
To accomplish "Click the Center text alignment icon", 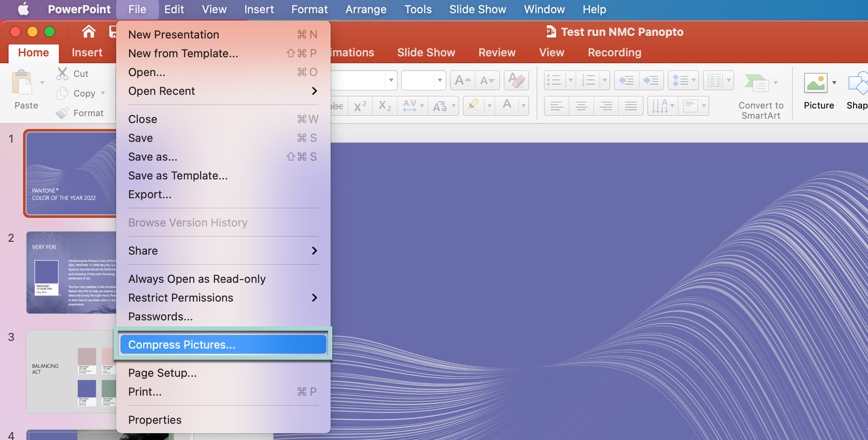I will tap(581, 106).
